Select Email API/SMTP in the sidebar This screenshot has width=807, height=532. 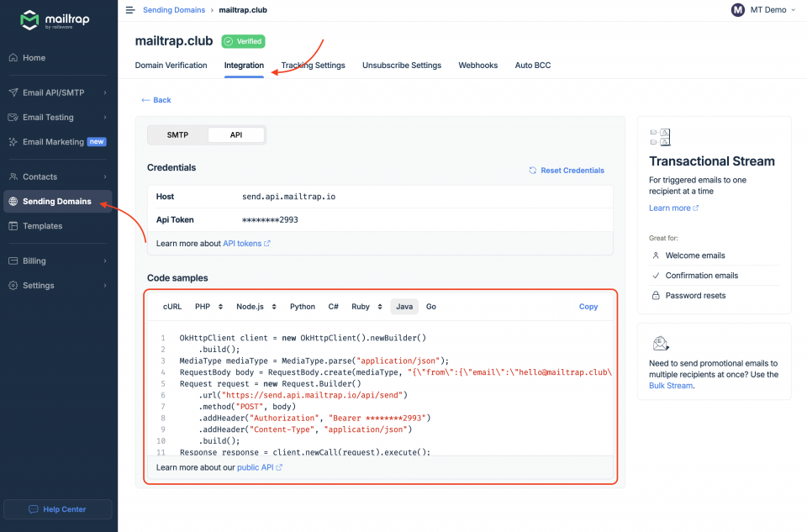click(53, 92)
